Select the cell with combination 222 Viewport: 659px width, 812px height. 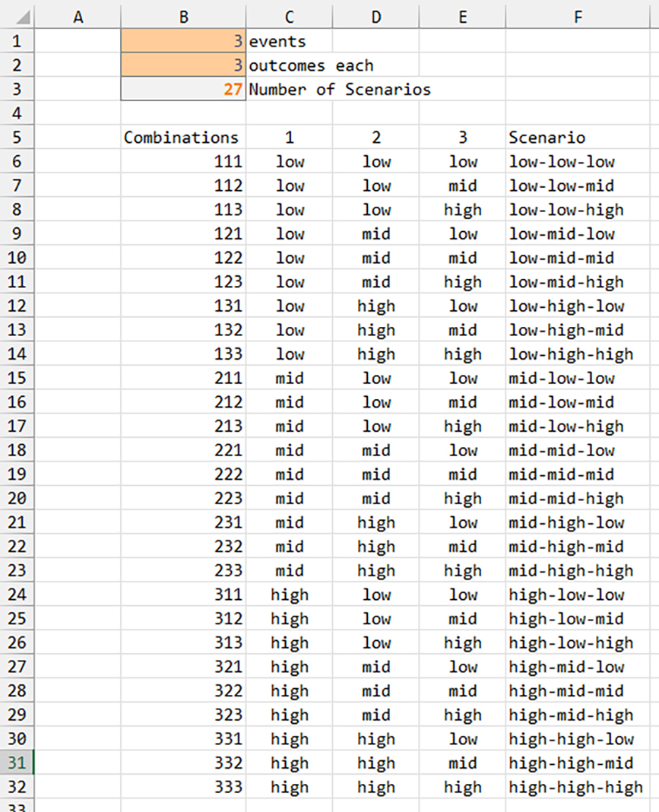(182, 474)
